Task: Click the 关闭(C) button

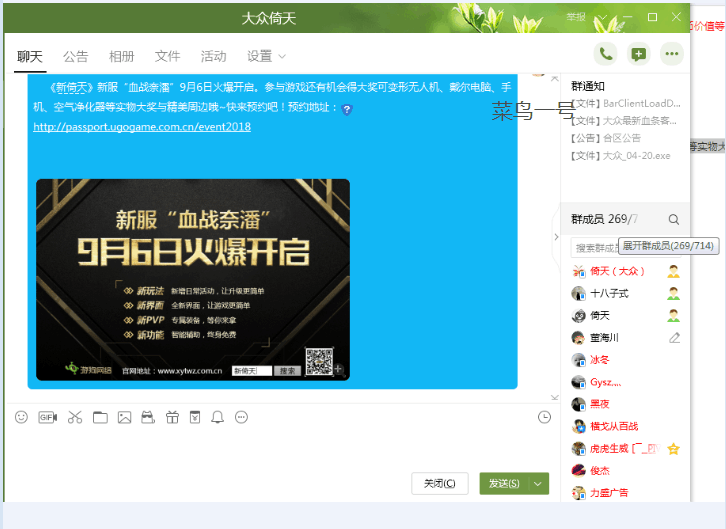Action: coord(439,484)
